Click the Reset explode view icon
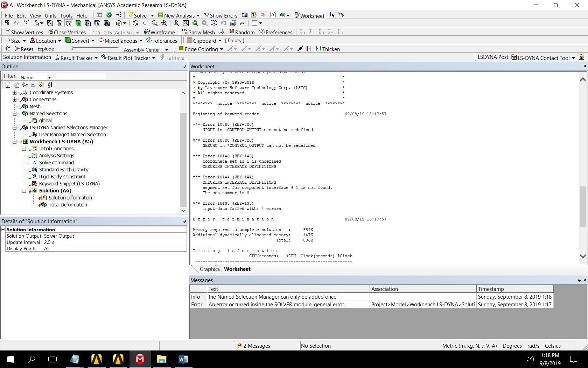The height and width of the screenshot is (368, 588). [24, 49]
